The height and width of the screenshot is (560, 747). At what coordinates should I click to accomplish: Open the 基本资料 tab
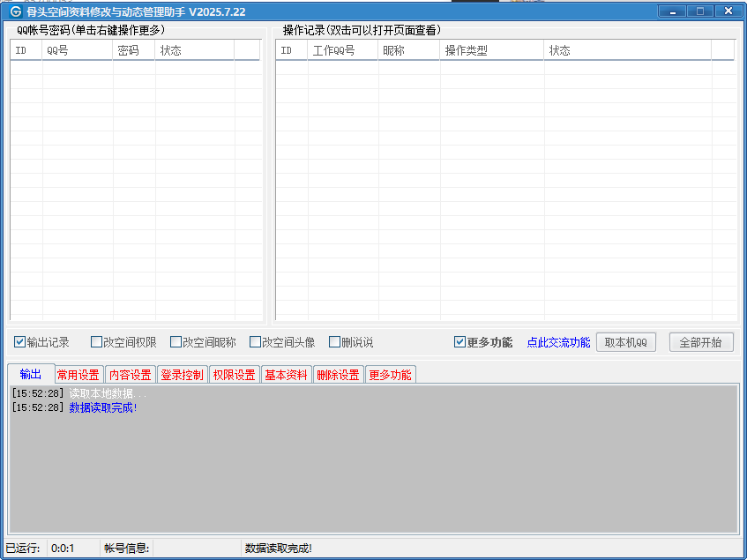(x=286, y=375)
